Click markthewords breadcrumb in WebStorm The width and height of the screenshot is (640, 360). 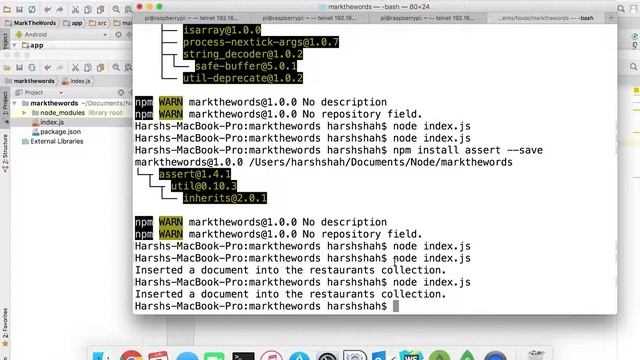pyautogui.click(x=30, y=81)
